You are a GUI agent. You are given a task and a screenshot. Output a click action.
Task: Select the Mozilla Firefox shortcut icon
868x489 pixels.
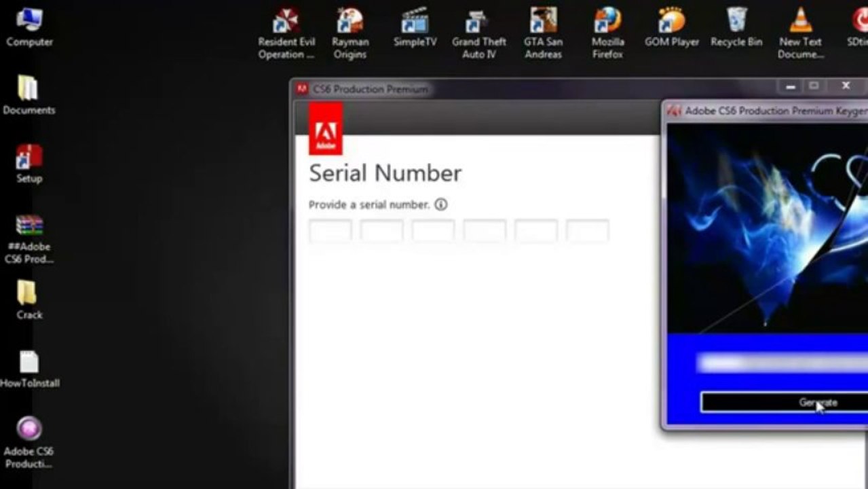pos(607,33)
